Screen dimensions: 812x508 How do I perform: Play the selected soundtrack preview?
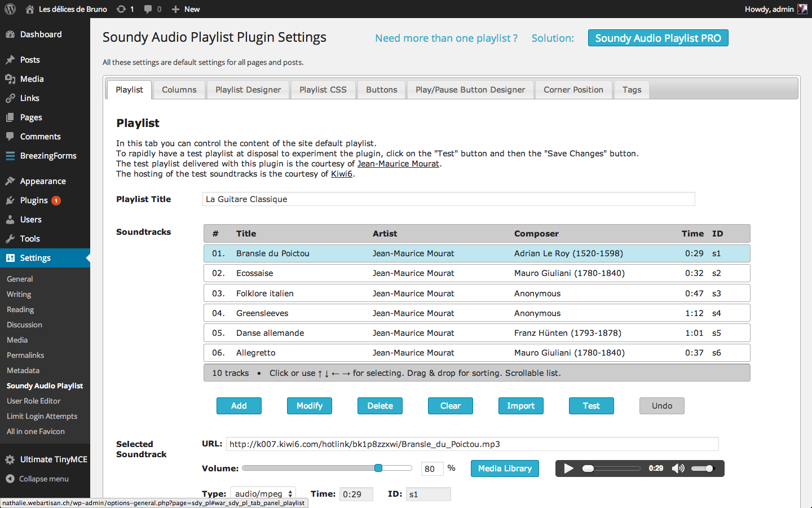click(x=568, y=468)
